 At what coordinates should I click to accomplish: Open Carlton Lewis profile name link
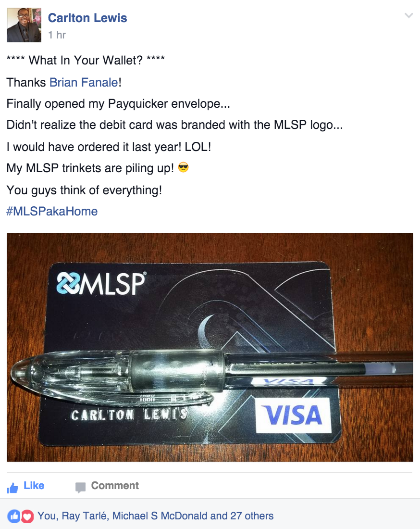[x=87, y=18]
